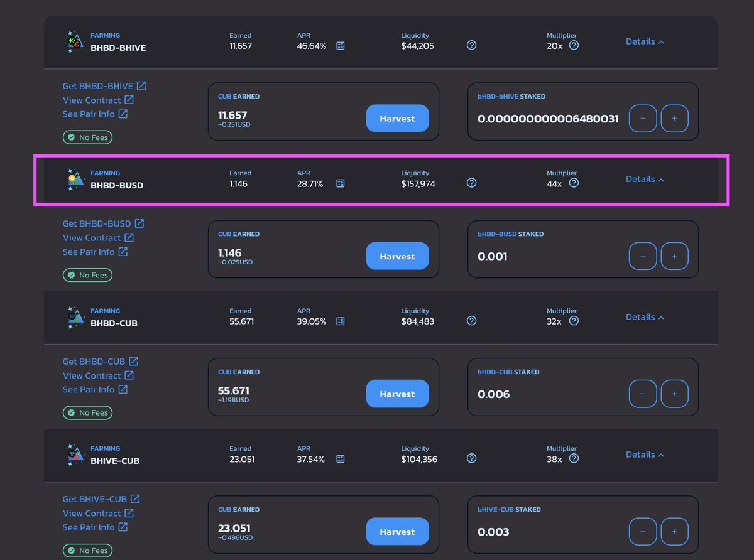Show multiplier help next to 32x
Viewport: 754px width, 560px height.
(x=574, y=321)
